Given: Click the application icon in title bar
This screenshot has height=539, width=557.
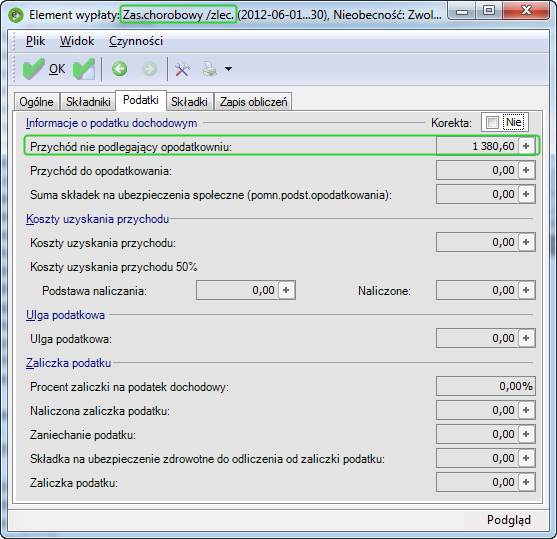Looking at the screenshot, I should point(16,15).
